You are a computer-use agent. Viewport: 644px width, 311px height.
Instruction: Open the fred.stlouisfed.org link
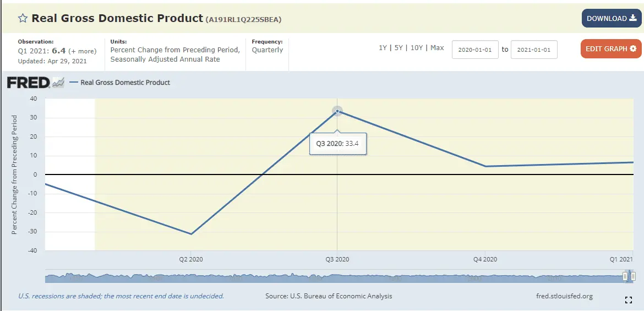coord(564,296)
